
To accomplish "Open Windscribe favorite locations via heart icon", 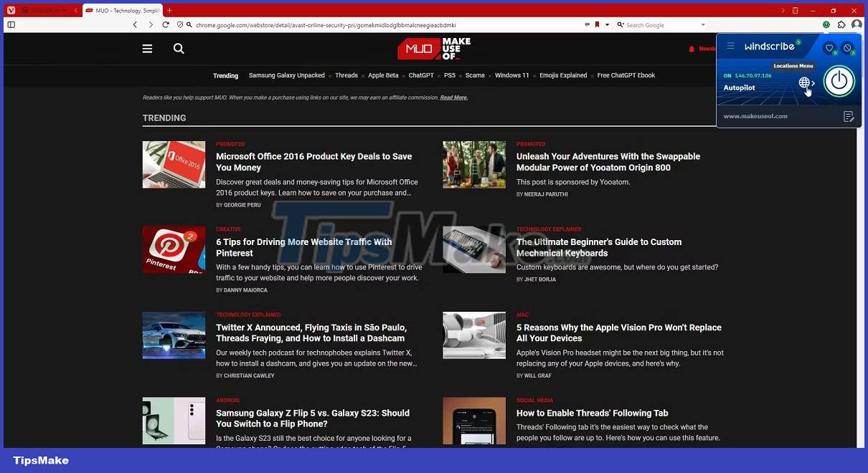I will click(x=829, y=47).
